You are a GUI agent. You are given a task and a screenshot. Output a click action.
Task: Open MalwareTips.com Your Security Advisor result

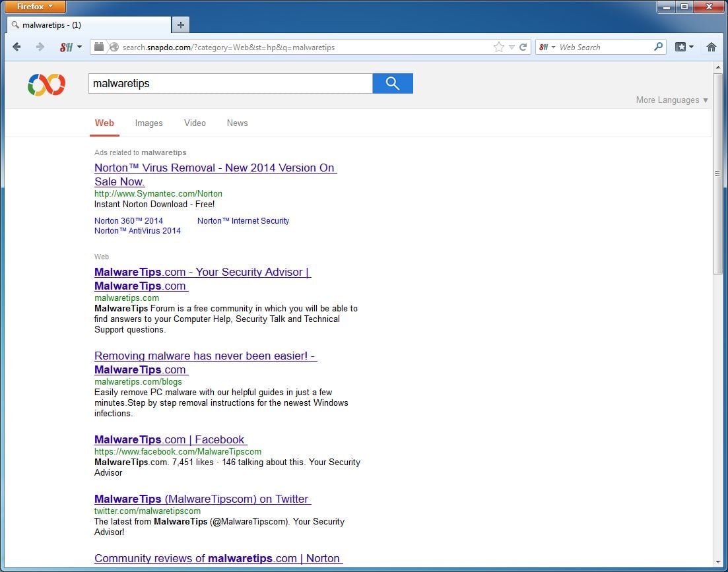(x=203, y=279)
